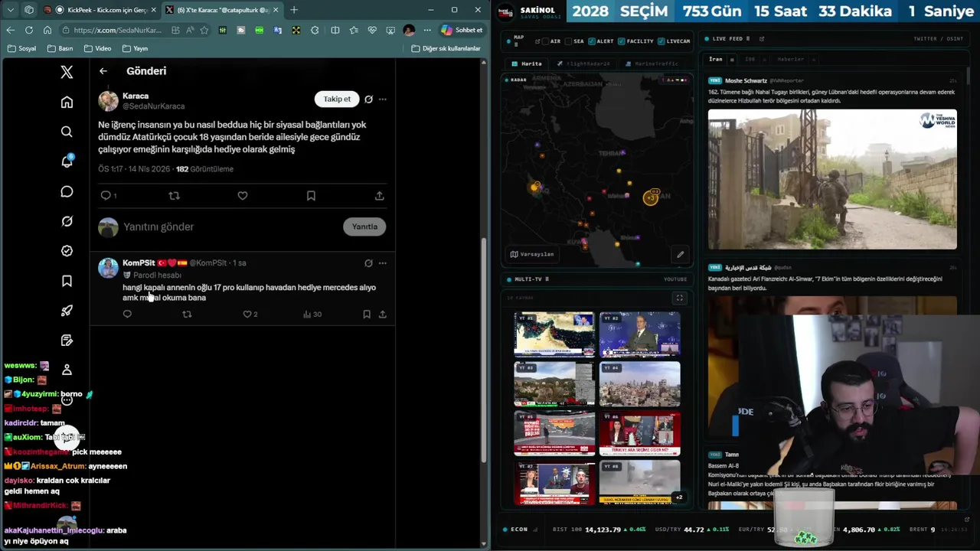Switch to KickPeek browser tab
This screenshot has height=551, width=980.
101,10
